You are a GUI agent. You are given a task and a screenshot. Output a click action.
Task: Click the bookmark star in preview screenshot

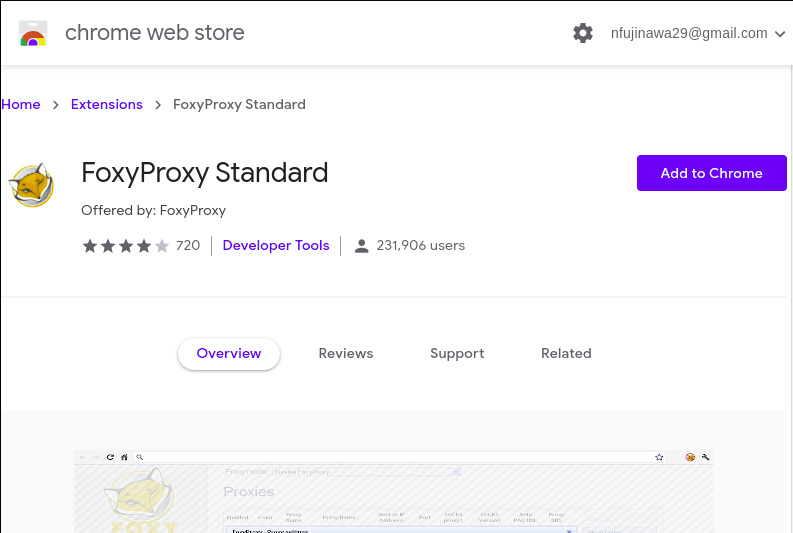pyautogui.click(x=659, y=457)
